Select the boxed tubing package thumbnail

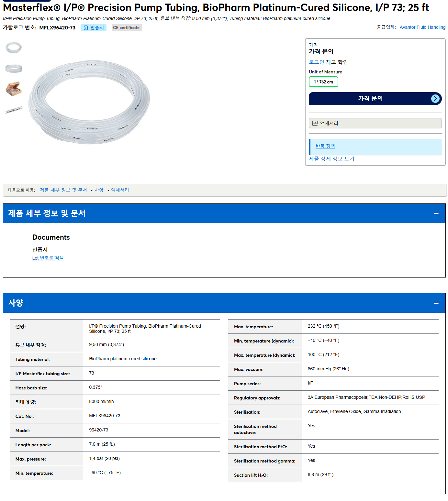pyautogui.click(x=14, y=89)
